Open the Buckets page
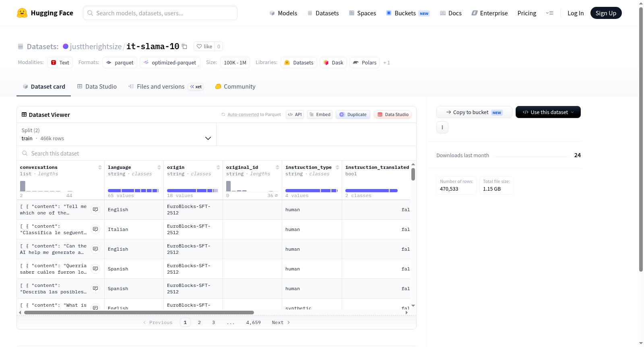 [408, 13]
